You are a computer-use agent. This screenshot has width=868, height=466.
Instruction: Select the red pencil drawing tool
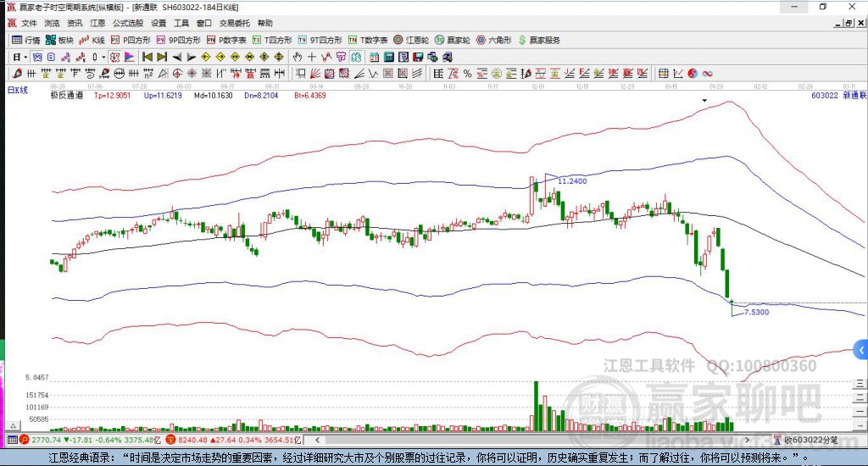[17, 73]
